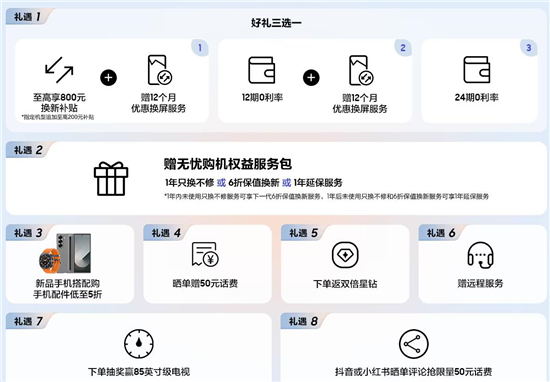Click screen replacement phone icon in option 2
The width and height of the screenshot is (550, 382).
[x=361, y=70]
